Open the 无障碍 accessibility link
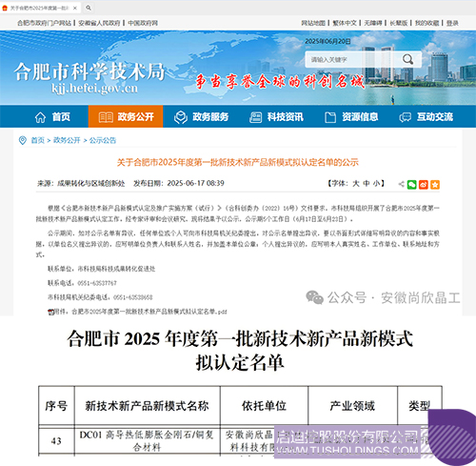 tap(373, 23)
